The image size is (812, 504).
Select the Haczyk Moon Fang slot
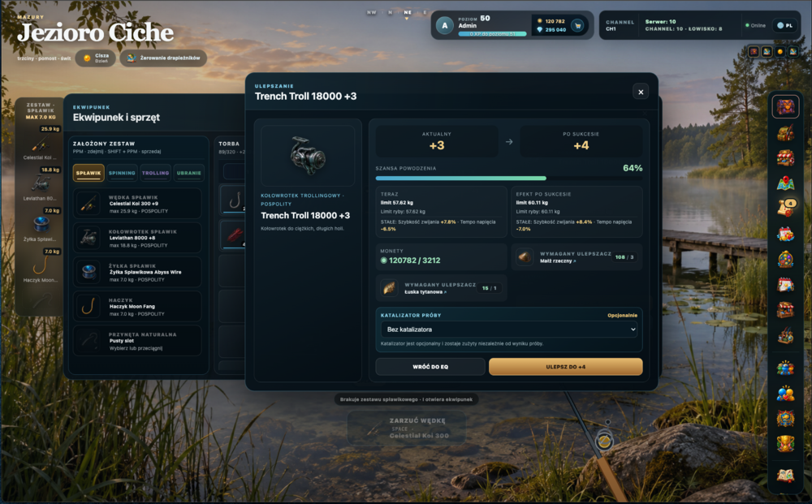point(137,306)
